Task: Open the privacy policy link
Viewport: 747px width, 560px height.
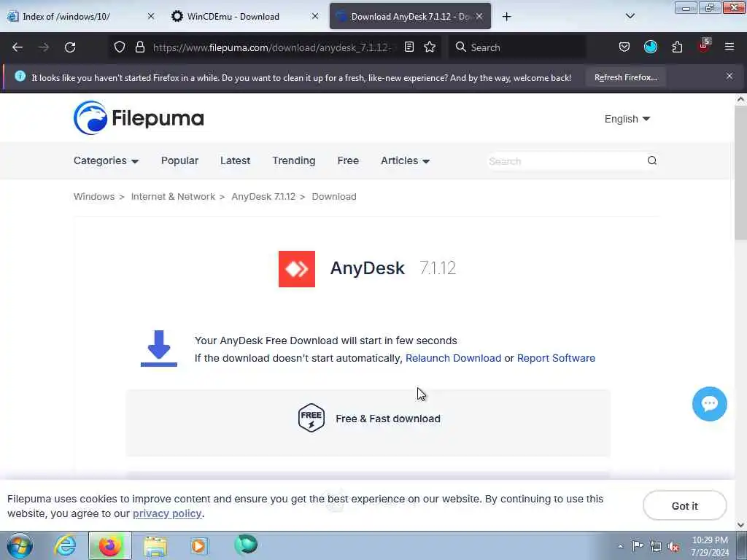Action: (x=167, y=513)
